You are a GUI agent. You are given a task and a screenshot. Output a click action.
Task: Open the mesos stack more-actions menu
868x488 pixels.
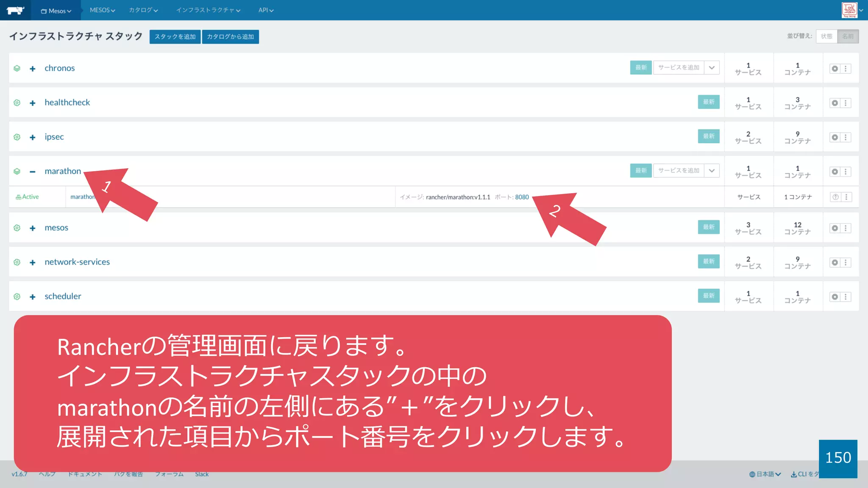[x=846, y=228]
